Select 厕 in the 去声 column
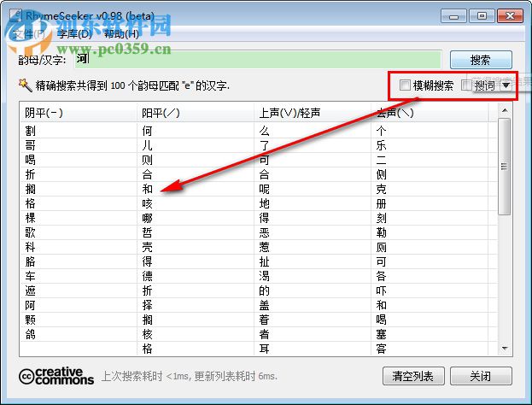 point(381,247)
